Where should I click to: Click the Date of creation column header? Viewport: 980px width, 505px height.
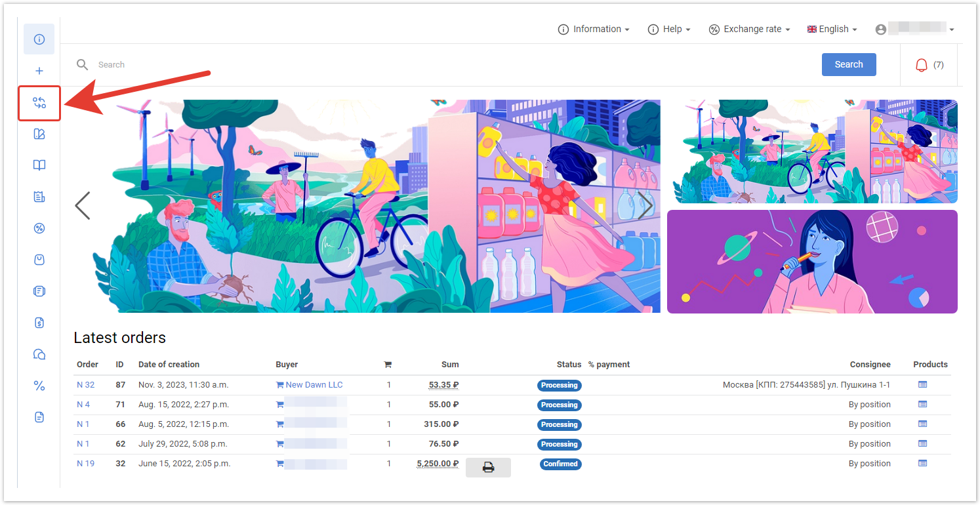(x=169, y=365)
